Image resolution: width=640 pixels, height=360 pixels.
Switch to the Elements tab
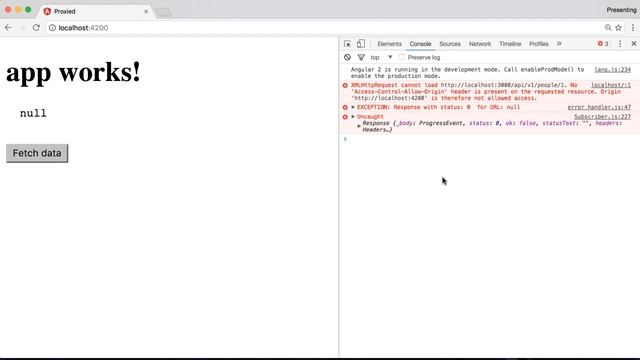[389, 44]
